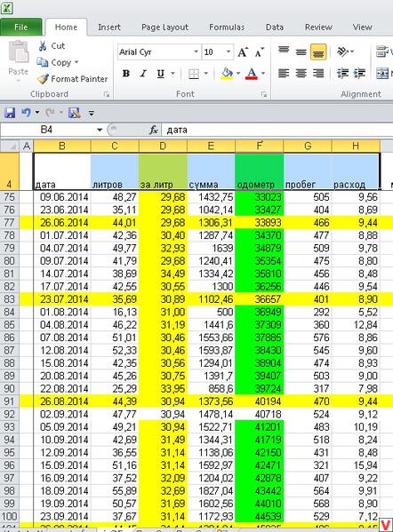Click the Borders icon

coord(194,74)
